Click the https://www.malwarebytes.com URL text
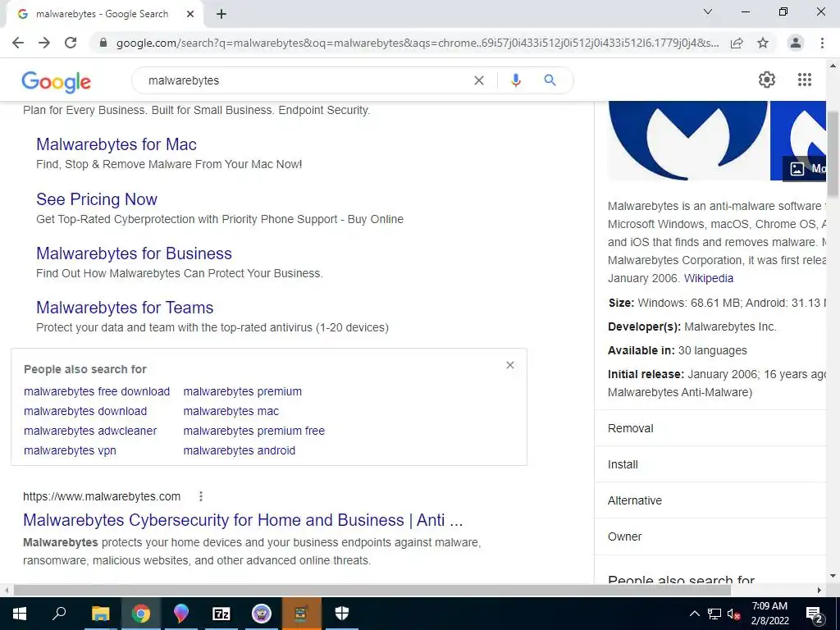This screenshot has height=630, width=840. click(x=102, y=496)
